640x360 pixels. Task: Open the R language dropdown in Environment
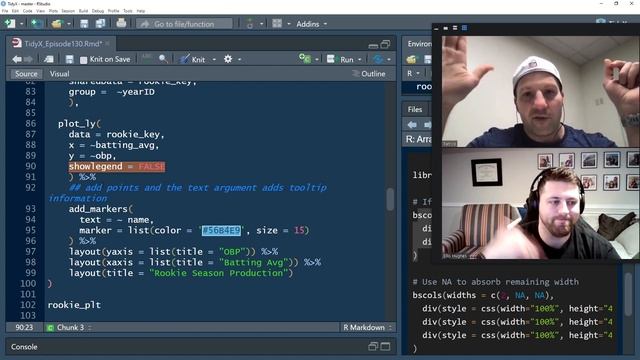point(413,74)
